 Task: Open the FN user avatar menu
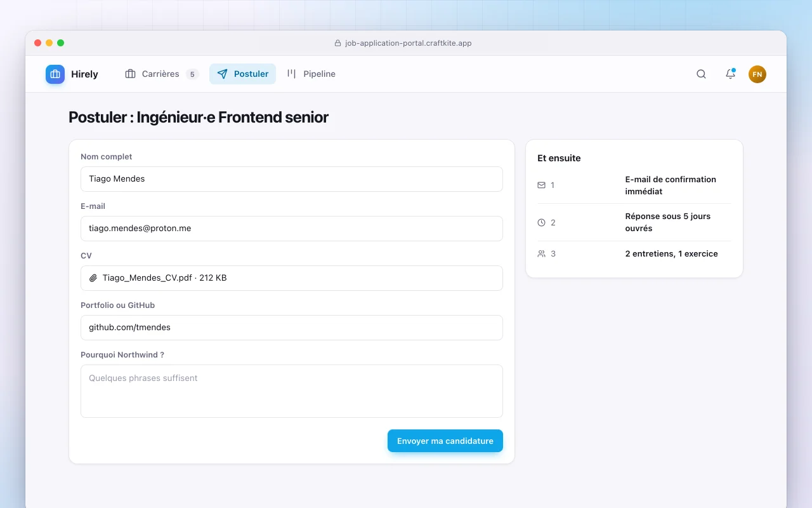(757, 74)
